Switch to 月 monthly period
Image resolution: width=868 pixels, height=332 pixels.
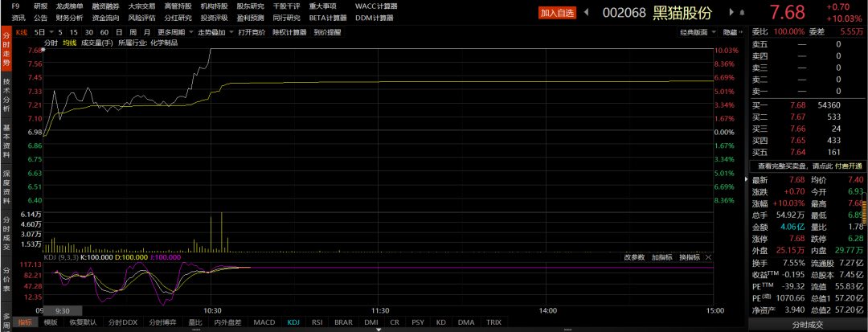(x=147, y=33)
